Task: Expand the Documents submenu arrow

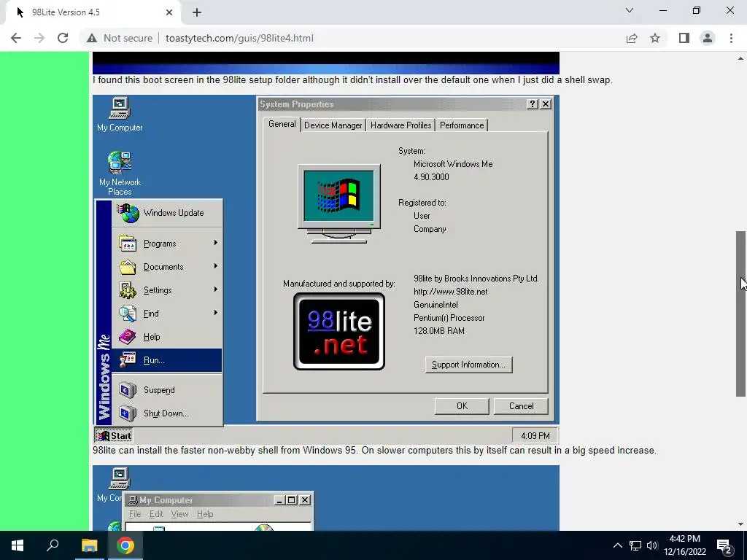Action: pyautogui.click(x=216, y=266)
